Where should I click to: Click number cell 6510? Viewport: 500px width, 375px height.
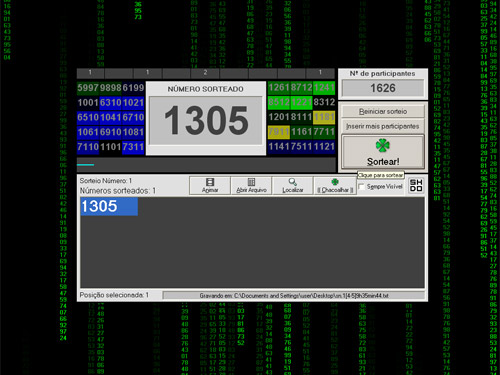(88, 117)
